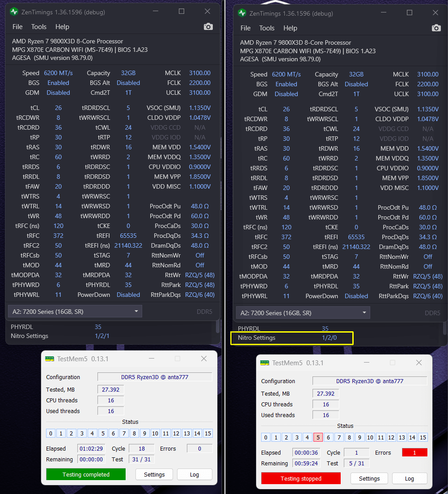The image size is (448, 494).
Task: Open File menu in right ZenTimings window
Action: coord(245,28)
